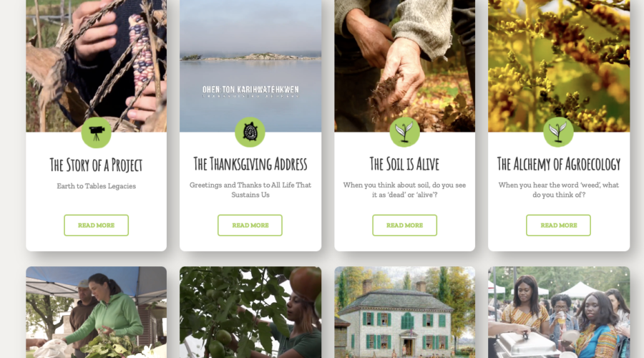Click the video camera icon on Story card
644x358 pixels.
point(96,132)
